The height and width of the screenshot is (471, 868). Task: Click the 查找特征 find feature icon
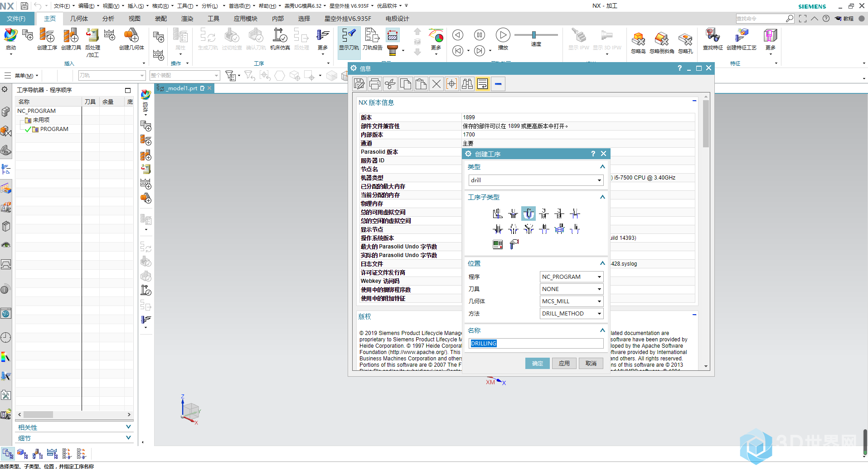tap(713, 39)
